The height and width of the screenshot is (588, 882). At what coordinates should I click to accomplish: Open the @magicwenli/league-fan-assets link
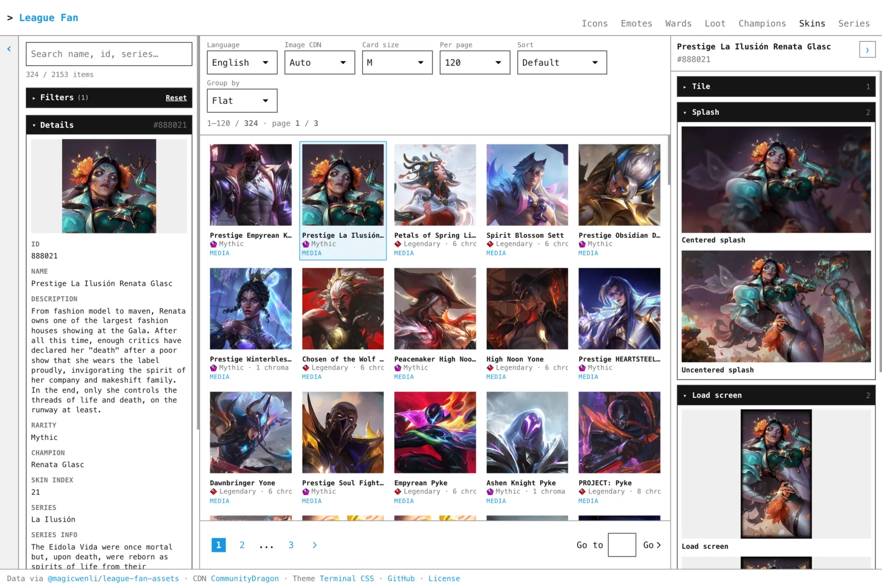[x=113, y=579]
